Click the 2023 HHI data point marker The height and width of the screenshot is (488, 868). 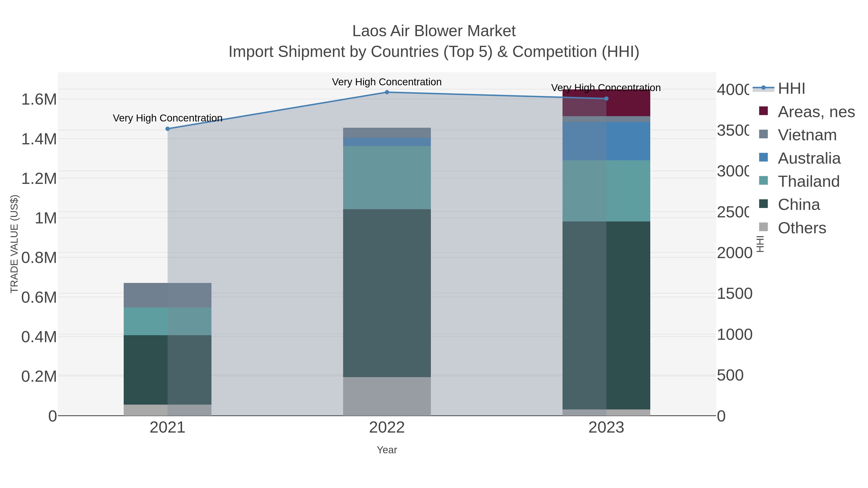tap(606, 99)
